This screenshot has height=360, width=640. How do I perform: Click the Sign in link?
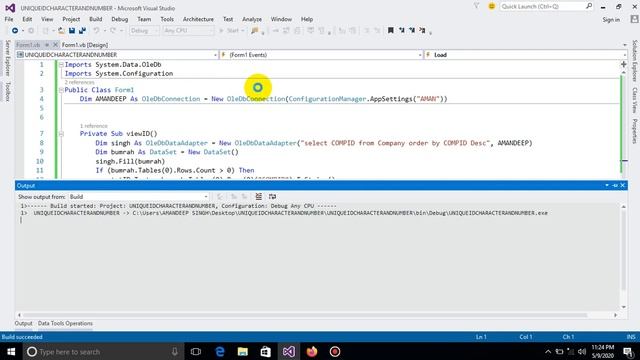611,20
